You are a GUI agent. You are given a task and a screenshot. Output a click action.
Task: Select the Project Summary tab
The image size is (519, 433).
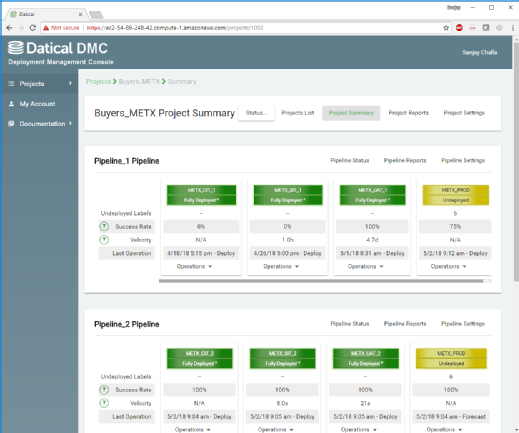tap(351, 113)
